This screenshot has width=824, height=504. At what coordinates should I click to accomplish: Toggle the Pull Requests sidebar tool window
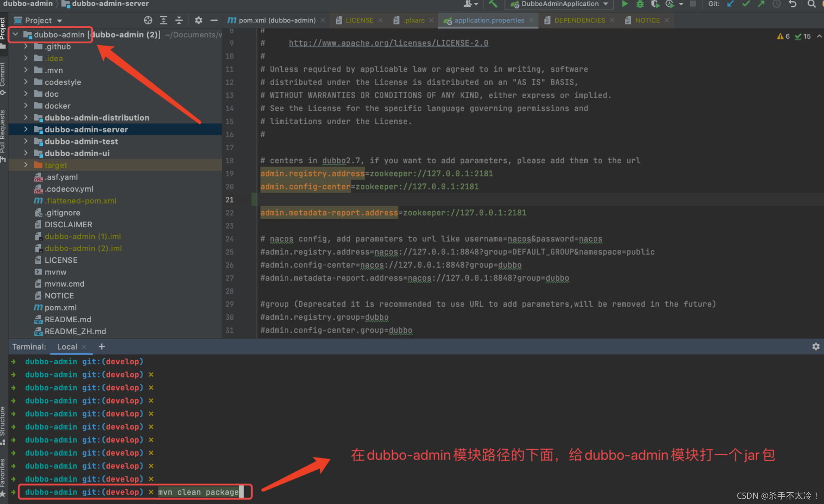pos(3,136)
